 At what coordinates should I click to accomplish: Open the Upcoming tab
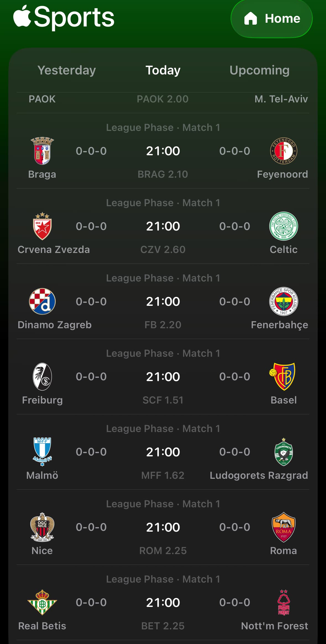[x=259, y=70]
